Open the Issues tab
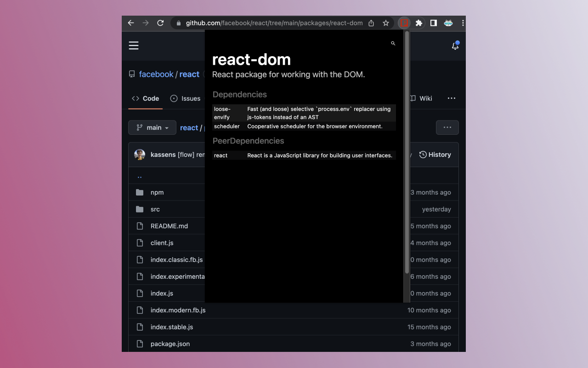588x368 pixels. (x=186, y=98)
